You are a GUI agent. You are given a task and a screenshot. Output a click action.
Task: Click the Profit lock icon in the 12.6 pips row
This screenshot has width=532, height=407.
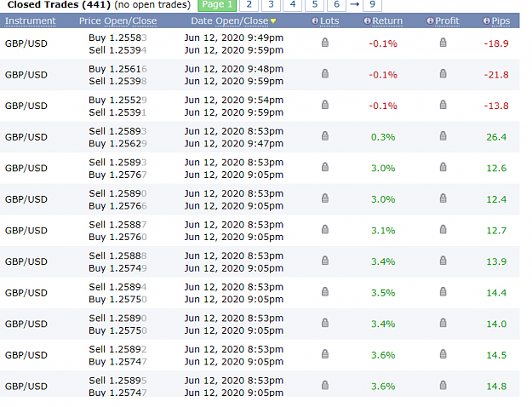coord(443,167)
